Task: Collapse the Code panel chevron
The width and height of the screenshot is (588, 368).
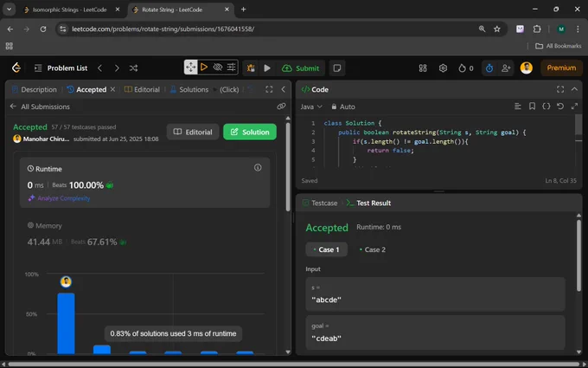Action: (574, 89)
